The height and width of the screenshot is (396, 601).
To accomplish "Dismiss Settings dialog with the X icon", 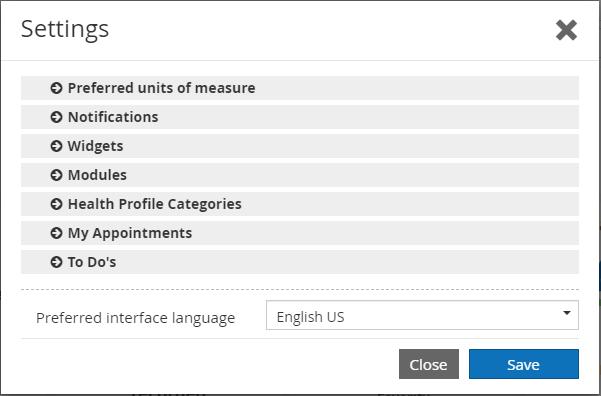I will 566,30.
